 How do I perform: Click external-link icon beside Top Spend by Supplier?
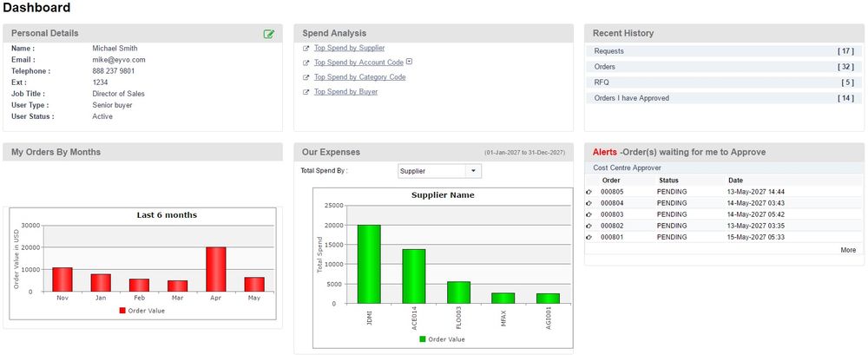coord(306,49)
